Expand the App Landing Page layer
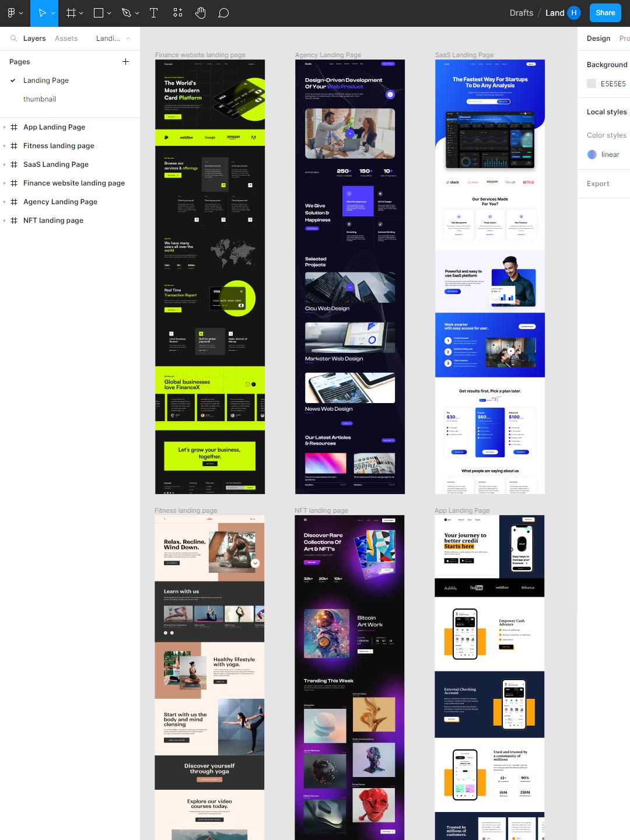This screenshot has height=840, width=630. point(5,127)
